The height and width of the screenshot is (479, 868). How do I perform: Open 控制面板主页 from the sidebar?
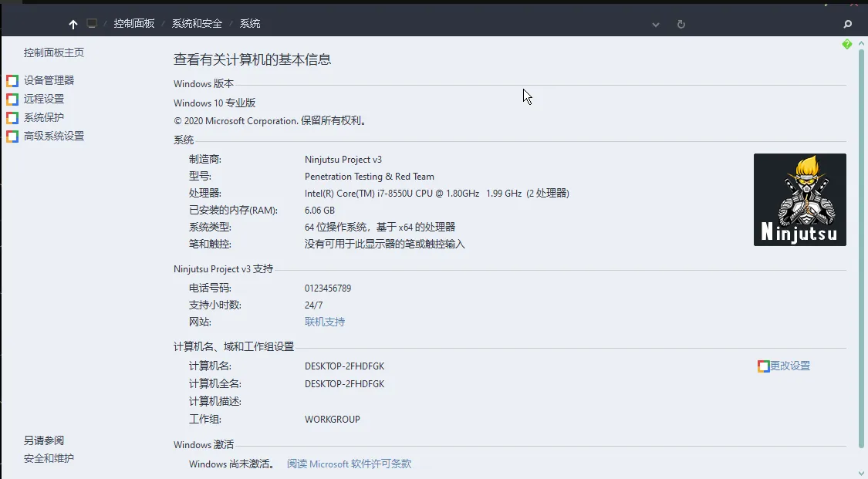point(54,52)
